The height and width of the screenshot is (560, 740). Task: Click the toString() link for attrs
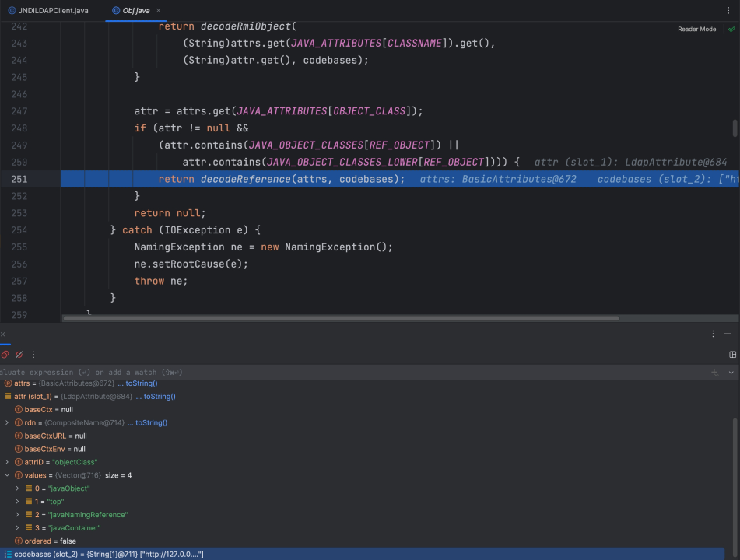[x=142, y=383]
